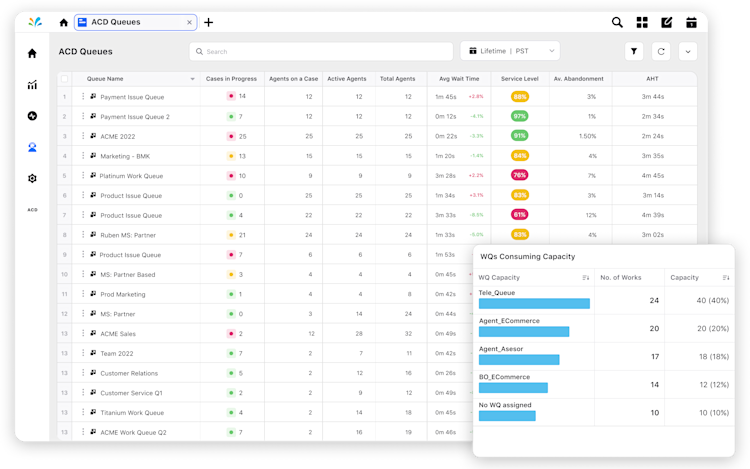The width and height of the screenshot is (750, 469).
Task: Select the ACD Queues tab
Action: [135, 22]
